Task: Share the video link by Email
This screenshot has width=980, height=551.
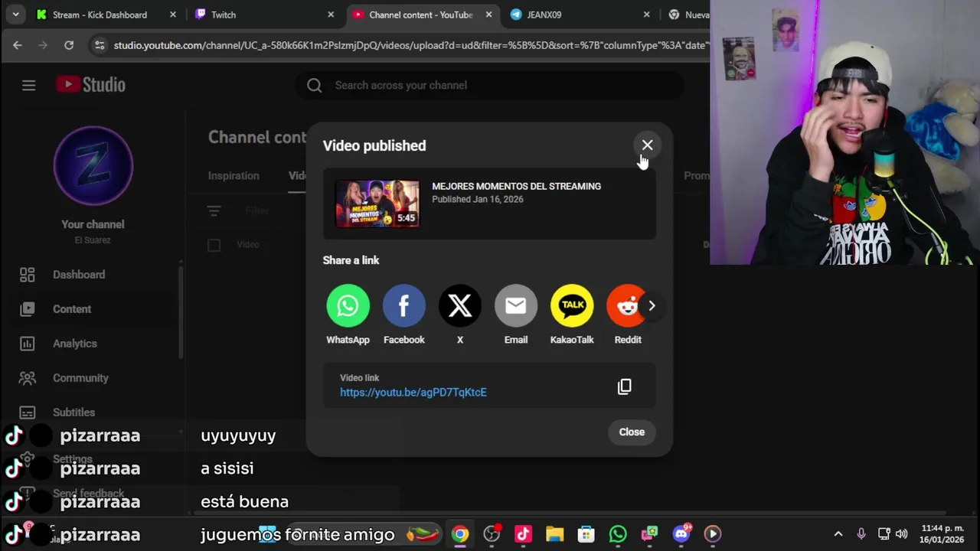Action: [515, 306]
